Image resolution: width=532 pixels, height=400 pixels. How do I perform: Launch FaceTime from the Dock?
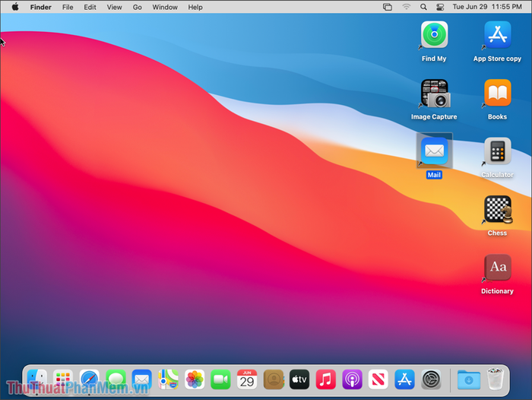(x=220, y=379)
